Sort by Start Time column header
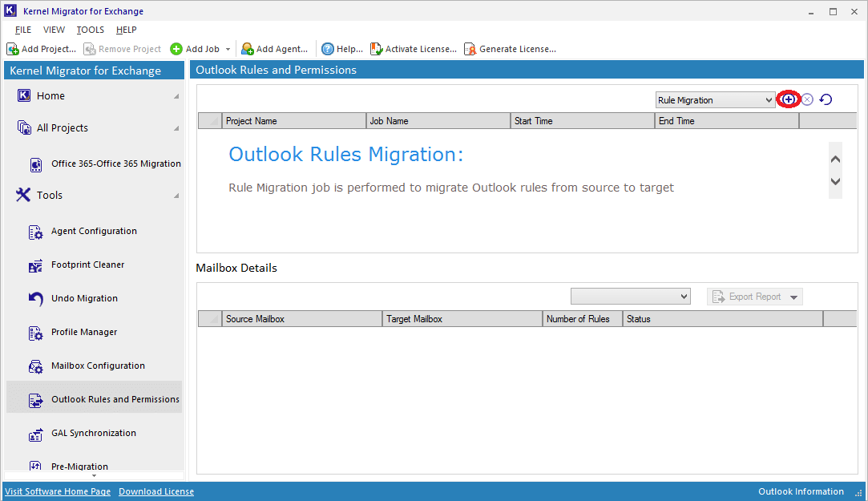The image size is (868, 501). 583,121
